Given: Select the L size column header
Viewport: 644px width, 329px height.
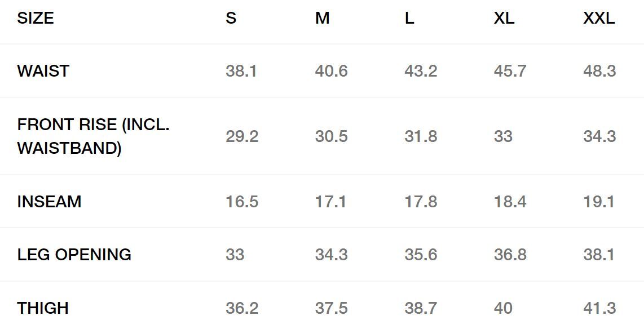Looking at the screenshot, I should [409, 18].
